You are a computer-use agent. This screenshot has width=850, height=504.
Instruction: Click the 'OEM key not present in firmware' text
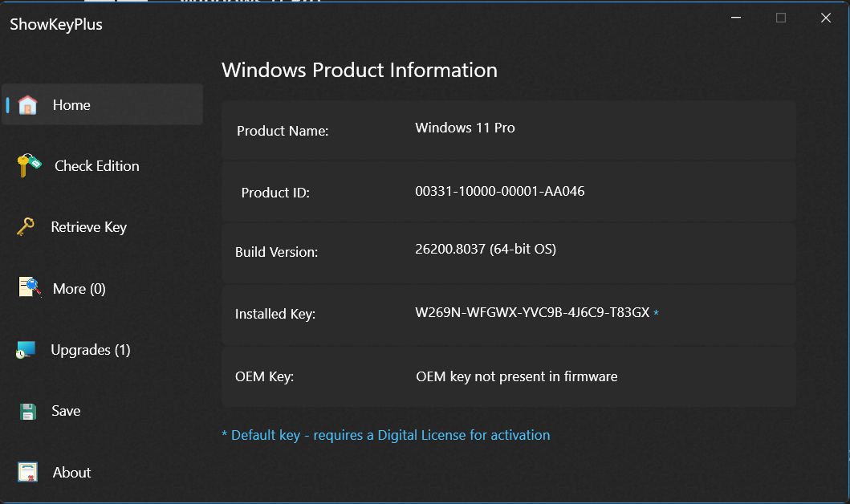click(x=517, y=376)
